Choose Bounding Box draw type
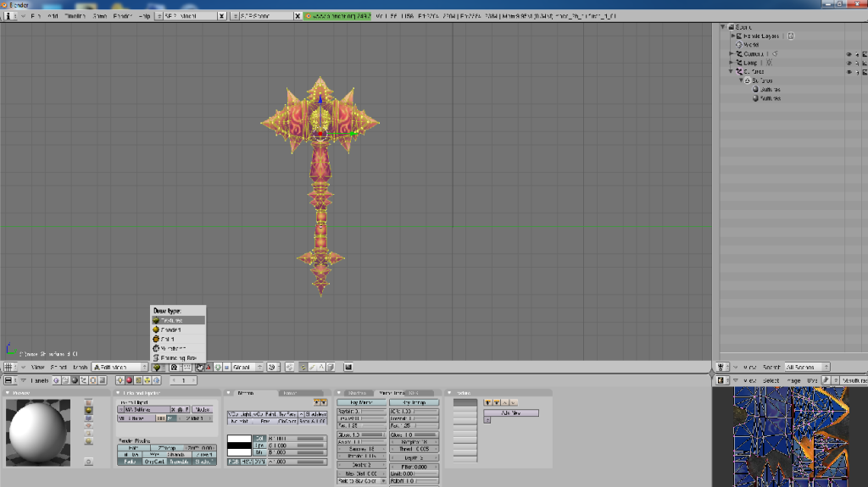Viewport: 868px width, 487px height. point(178,358)
